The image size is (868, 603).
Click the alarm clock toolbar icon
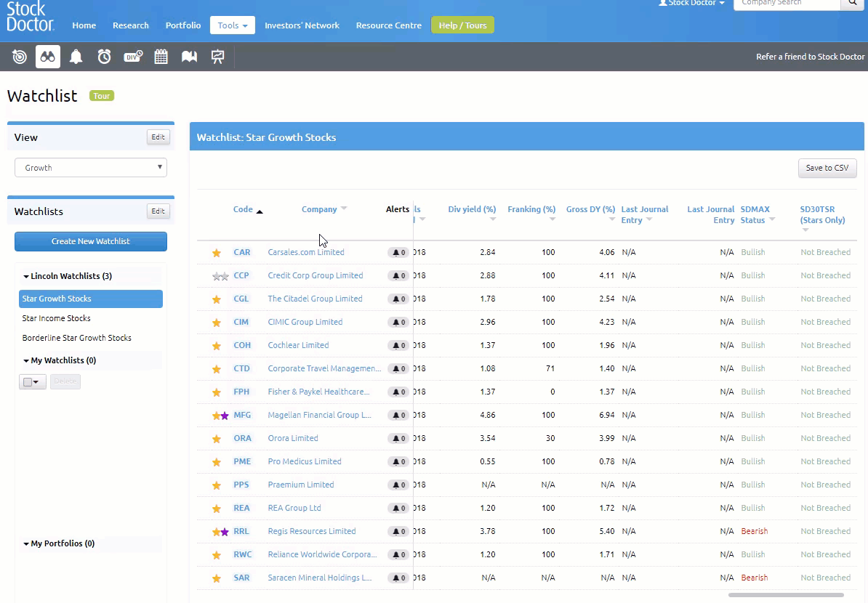point(104,57)
